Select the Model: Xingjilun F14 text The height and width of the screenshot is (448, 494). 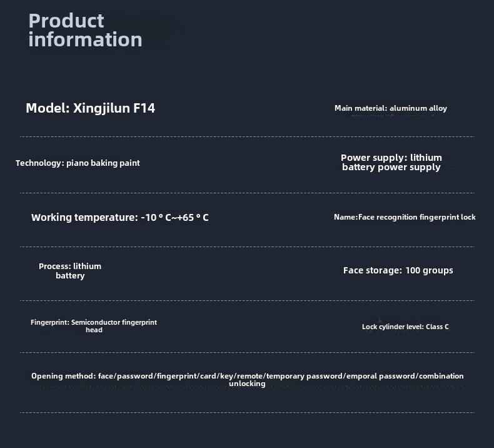pos(91,108)
